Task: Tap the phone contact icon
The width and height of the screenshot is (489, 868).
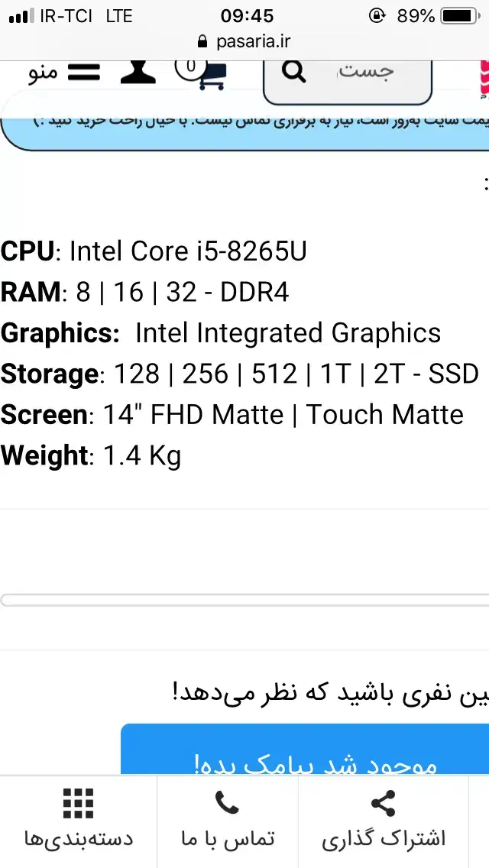Action: [x=227, y=804]
